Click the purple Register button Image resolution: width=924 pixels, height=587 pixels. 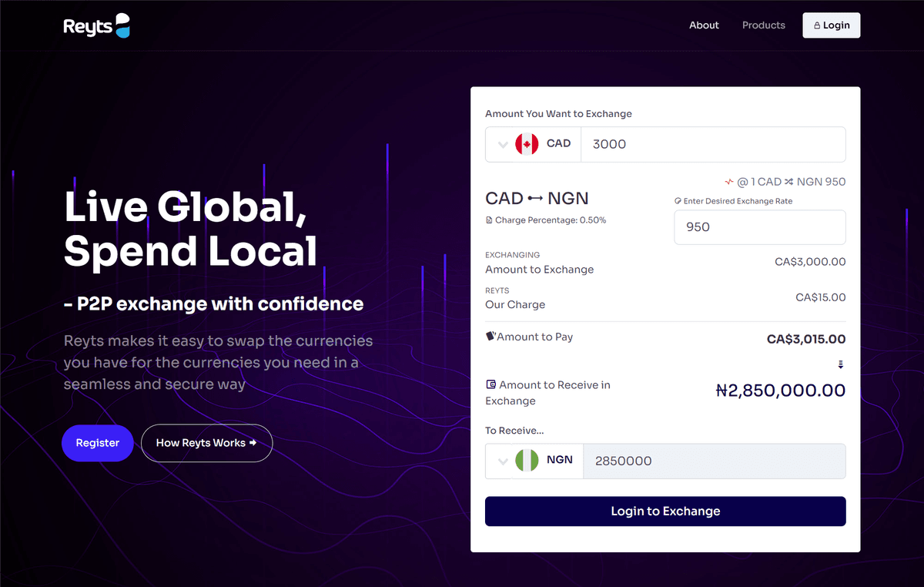pos(98,443)
